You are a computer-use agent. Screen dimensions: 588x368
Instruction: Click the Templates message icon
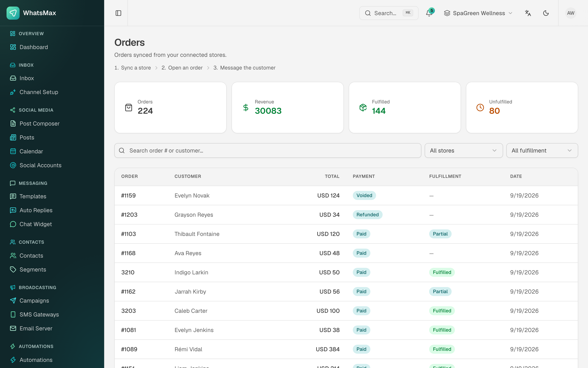13,196
